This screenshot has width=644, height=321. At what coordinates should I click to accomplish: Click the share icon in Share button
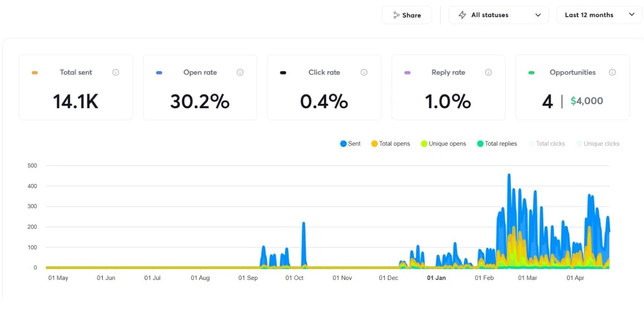396,15
